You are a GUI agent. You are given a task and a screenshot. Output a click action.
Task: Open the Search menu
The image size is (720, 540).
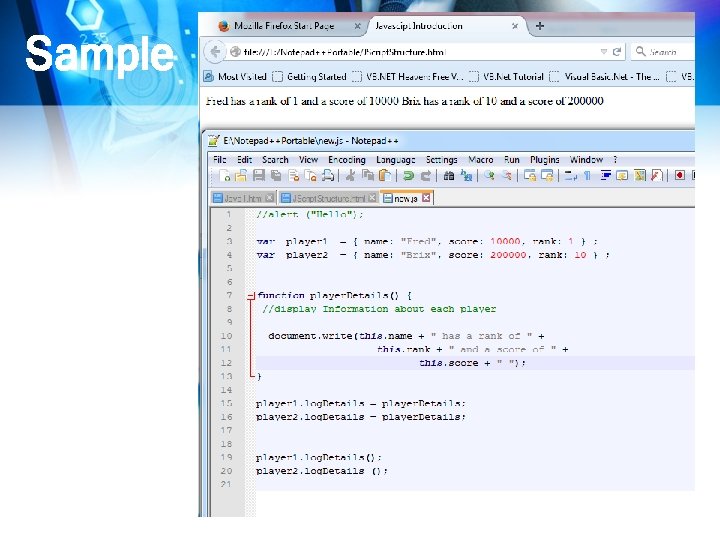275,159
